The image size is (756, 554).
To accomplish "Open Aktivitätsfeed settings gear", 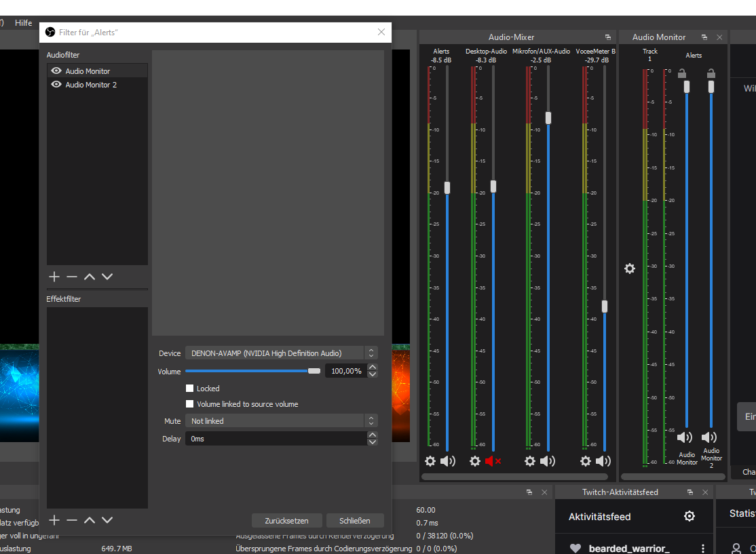I will coord(689,517).
